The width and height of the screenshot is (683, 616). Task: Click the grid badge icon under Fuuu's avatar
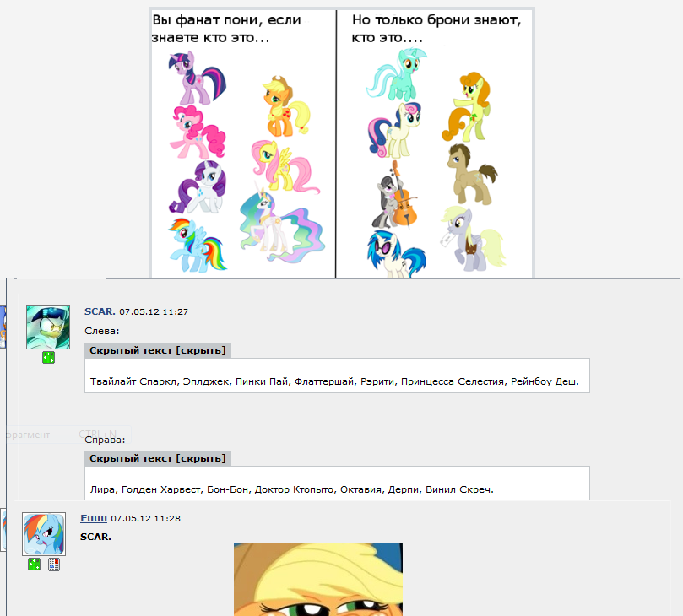[54, 565]
